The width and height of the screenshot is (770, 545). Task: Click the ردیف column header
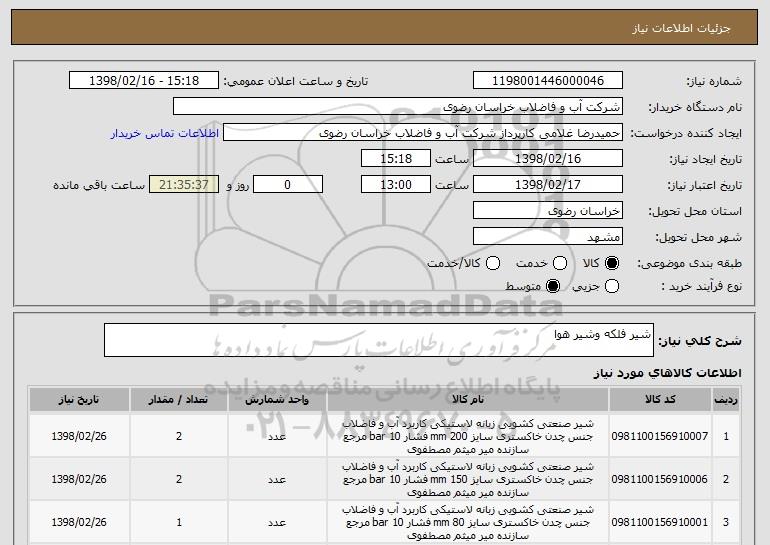pyautogui.click(x=726, y=400)
